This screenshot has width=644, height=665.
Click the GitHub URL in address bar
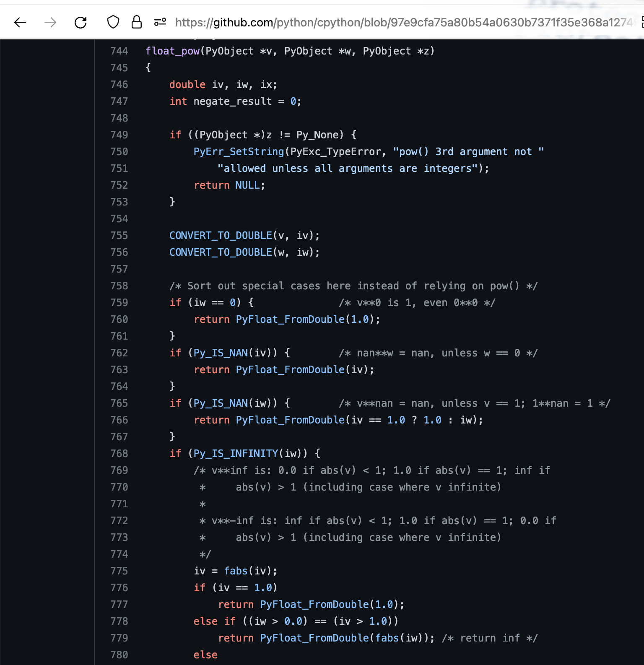pyautogui.click(x=405, y=22)
